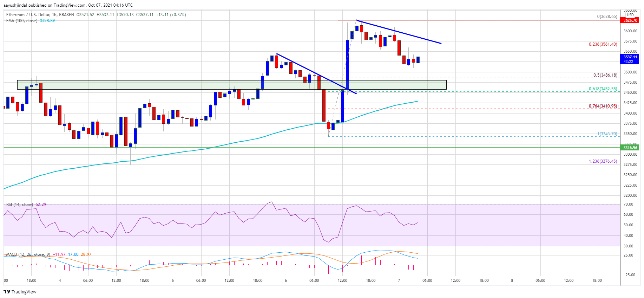This screenshot has width=644, height=298.
Task: Select the 0.5(3486.18) Fibonacci level label
Action: coord(605,75)
